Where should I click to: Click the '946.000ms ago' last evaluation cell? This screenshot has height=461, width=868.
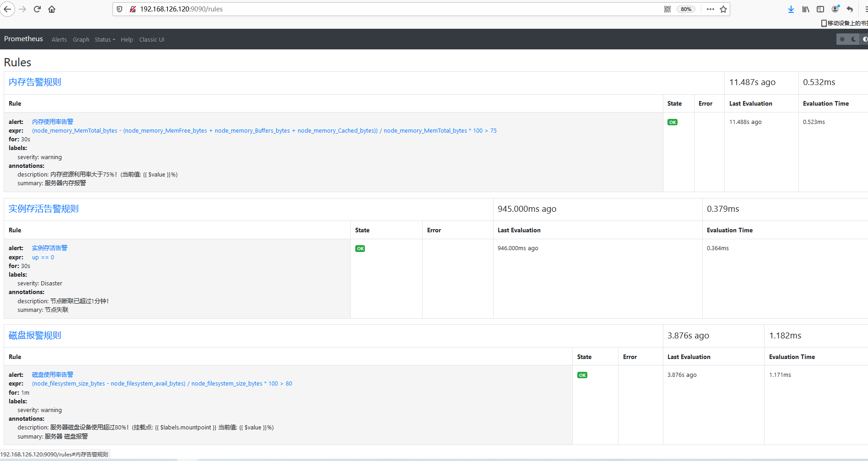click(518, 248)
